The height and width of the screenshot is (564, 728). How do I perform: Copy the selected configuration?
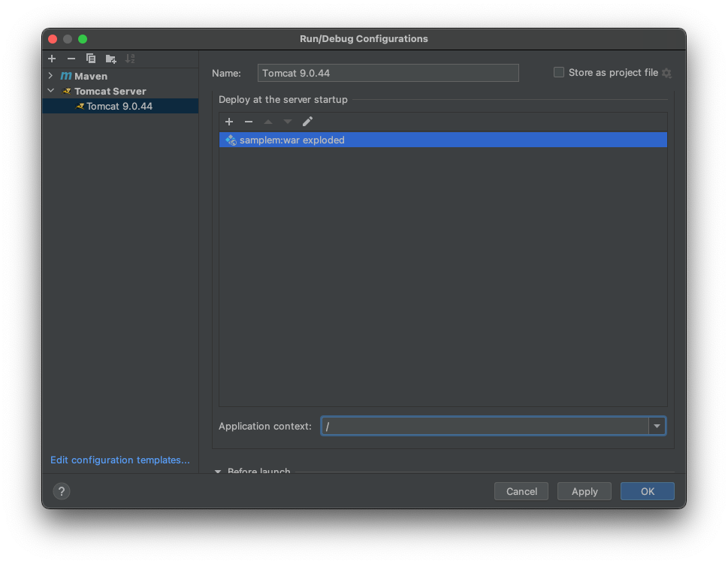[91, 59]
